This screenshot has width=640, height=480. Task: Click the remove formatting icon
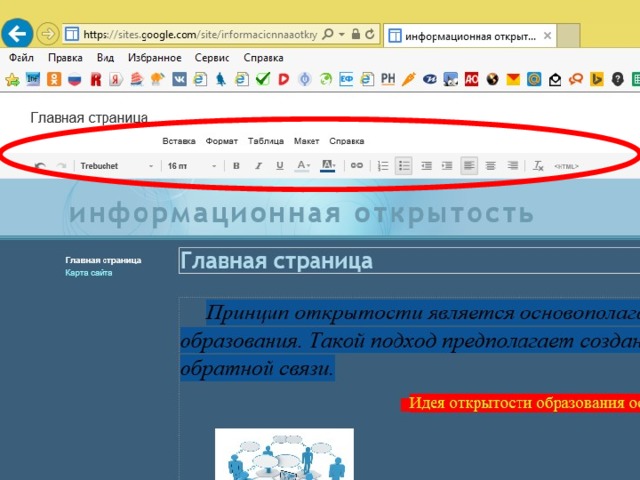point(538,166)
